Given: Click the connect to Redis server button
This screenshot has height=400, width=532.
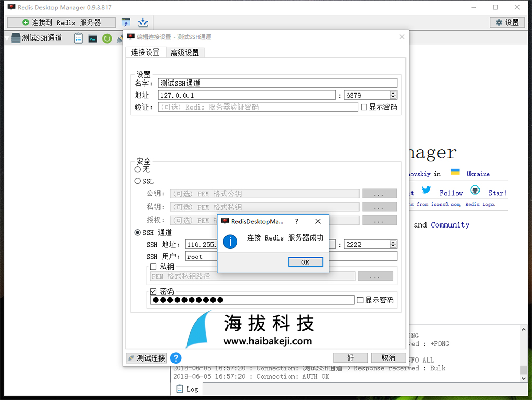Looking at the screenshot, I should [61, 22].
